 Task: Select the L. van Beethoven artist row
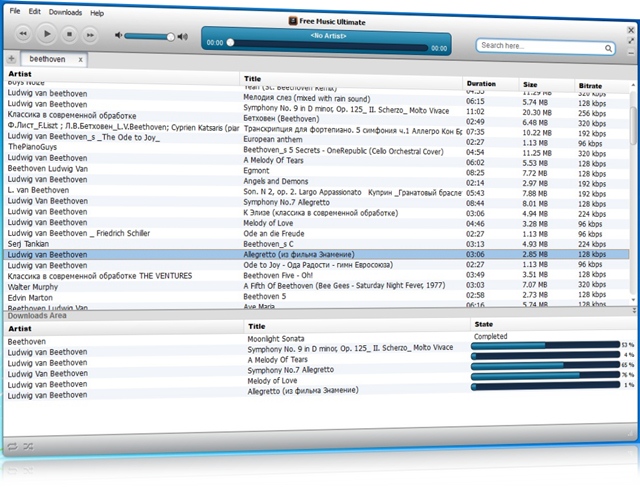coord(38,190)
